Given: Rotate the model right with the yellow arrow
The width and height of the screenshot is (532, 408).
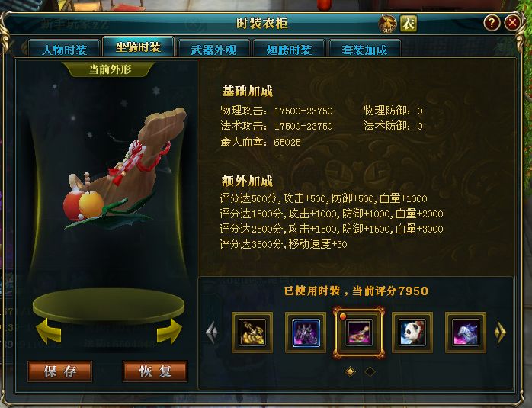Looking at the screenshot, I should click(169, 331).
